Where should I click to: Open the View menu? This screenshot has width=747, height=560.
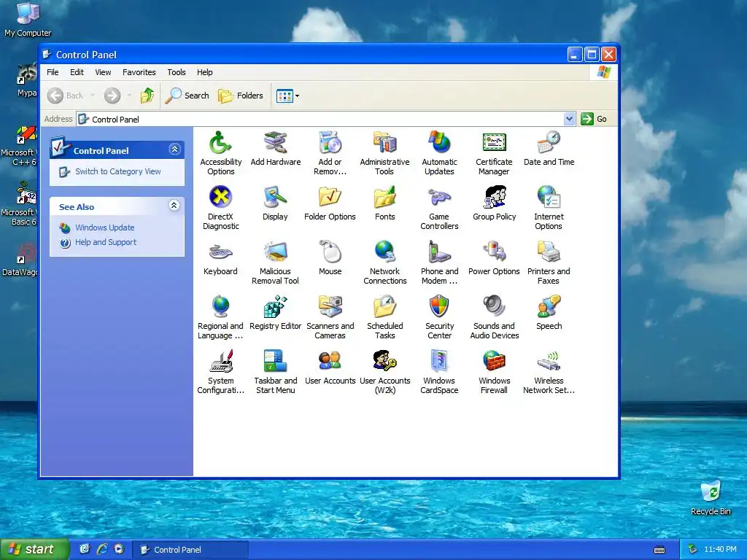(103, 72)
